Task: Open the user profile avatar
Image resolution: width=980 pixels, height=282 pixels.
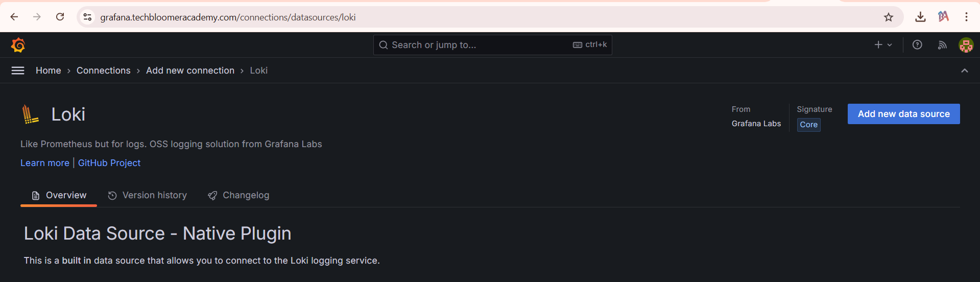Action: click(966, 45)
